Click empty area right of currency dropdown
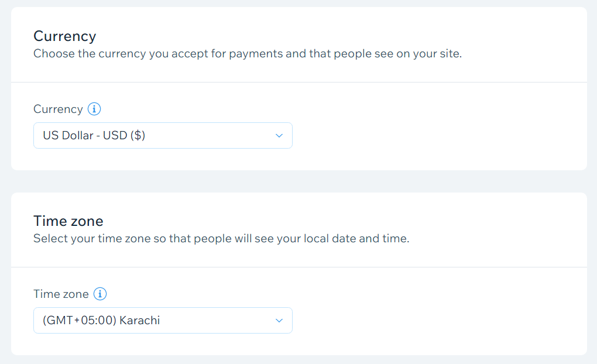 click(438, 136)
